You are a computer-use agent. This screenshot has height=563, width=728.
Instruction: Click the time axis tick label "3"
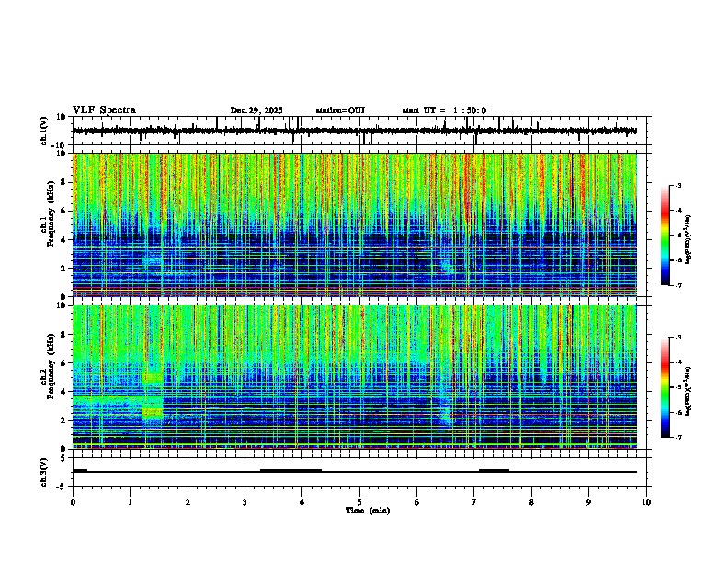(x=245, y=502)
